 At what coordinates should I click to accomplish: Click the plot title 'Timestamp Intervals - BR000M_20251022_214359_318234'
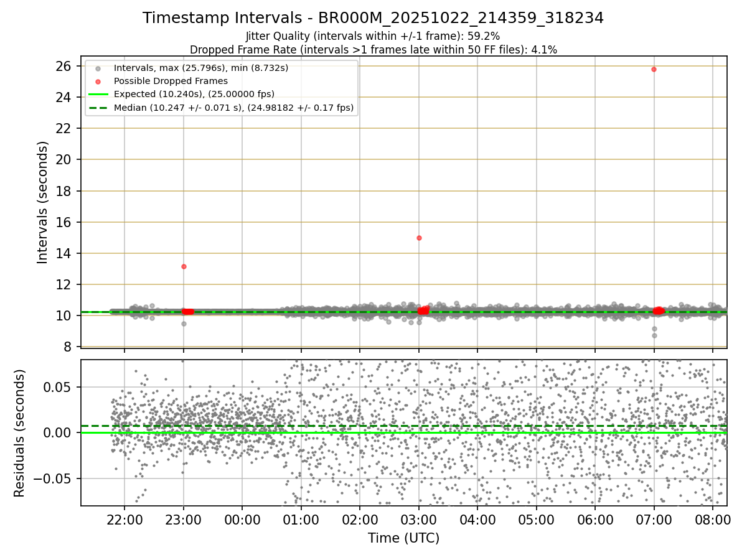tap(373, 18)
